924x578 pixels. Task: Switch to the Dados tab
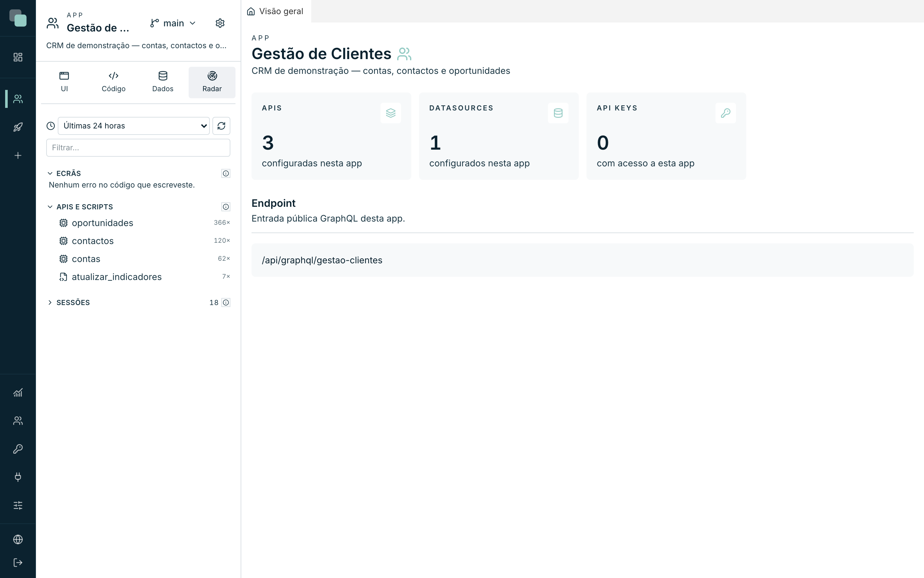click(163, 82)
